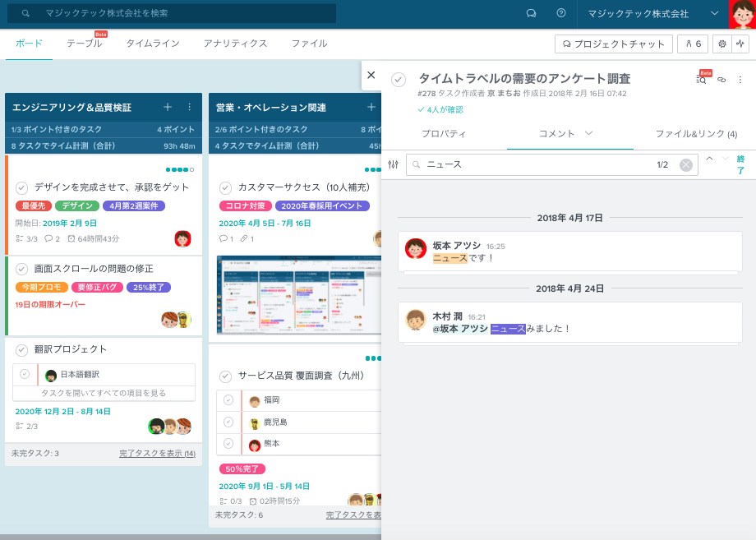Open the chat bubbles icon in header
Screen dimensions: 756x540
(532, 13)
